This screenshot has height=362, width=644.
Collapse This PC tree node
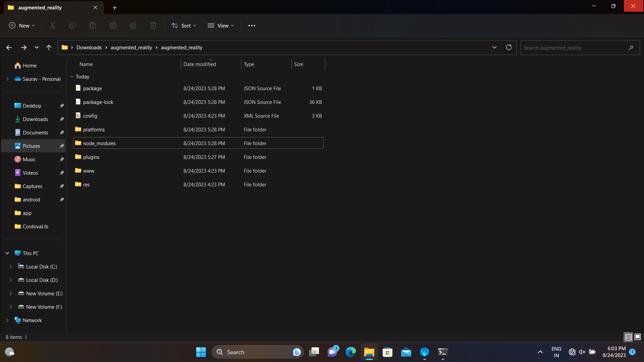[x=7, y=253]
